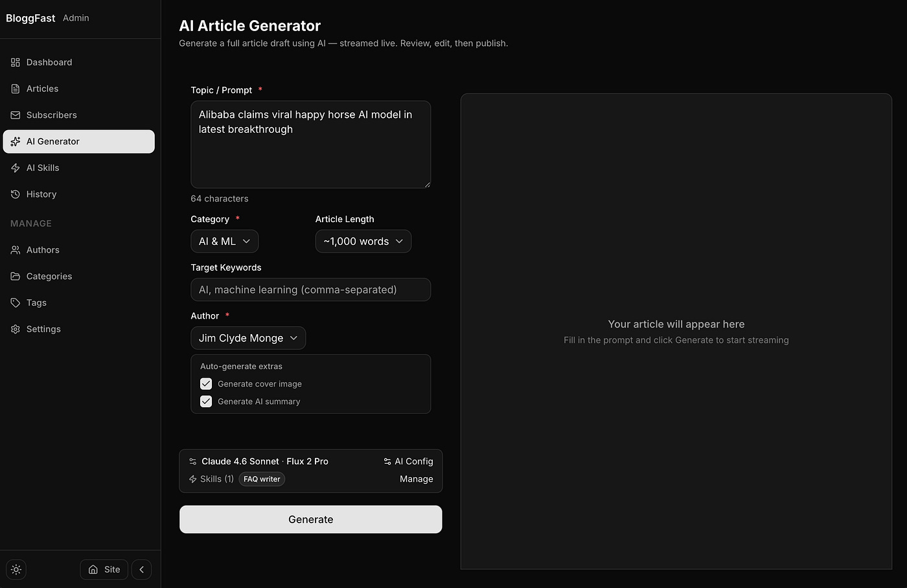Open AI Config from the model card
907x588 pixels.
[x=409, y=461]
